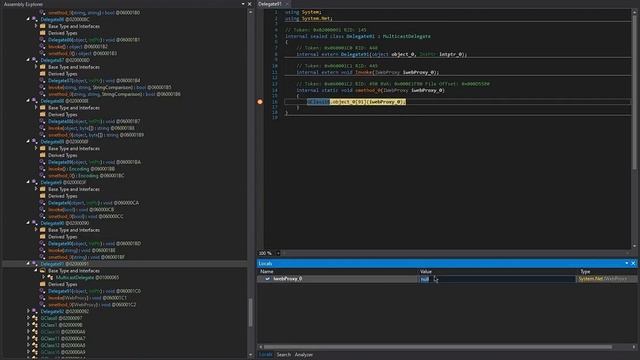Screen dimensions: 640x360
Task: Switch to the Search bottom tab
Action: click(284, 355)
